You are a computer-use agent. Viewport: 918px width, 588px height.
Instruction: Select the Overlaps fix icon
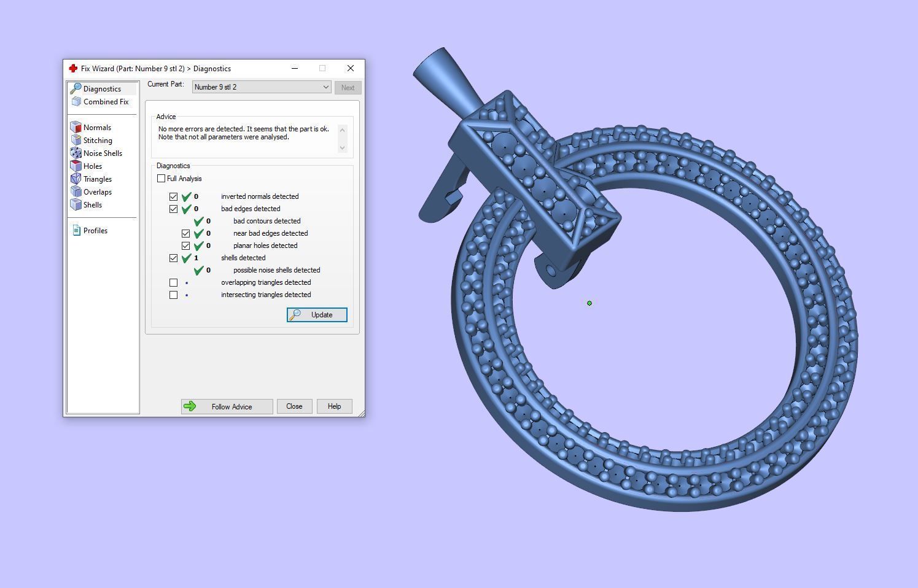tap(76, 191)
